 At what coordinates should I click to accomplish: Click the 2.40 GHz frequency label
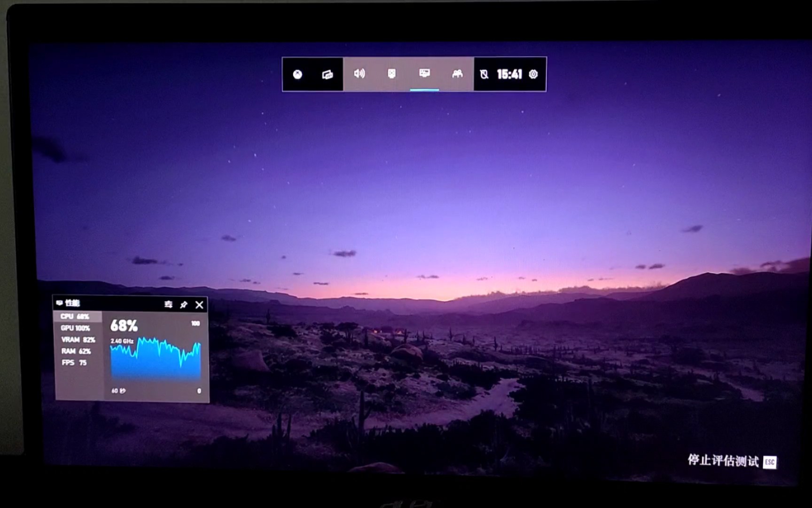tap(122, 341)
